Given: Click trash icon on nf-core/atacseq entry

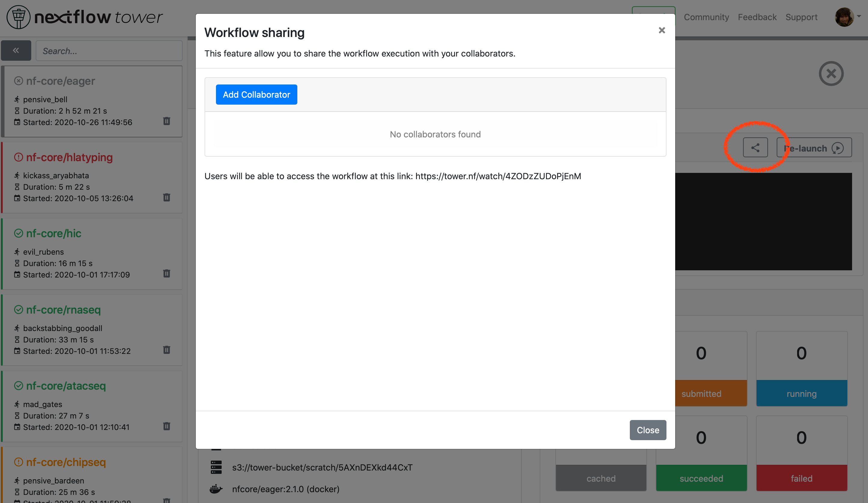Looking at the screenshot, I should pyautogui.click(x=167, y=426).
